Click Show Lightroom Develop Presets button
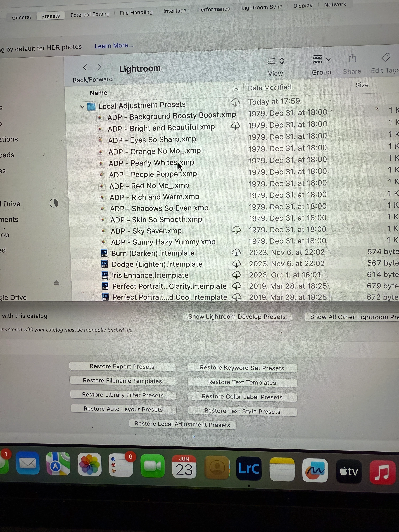Image resolution: width=399 pixels, height=532 pixels. coord(237,317)
